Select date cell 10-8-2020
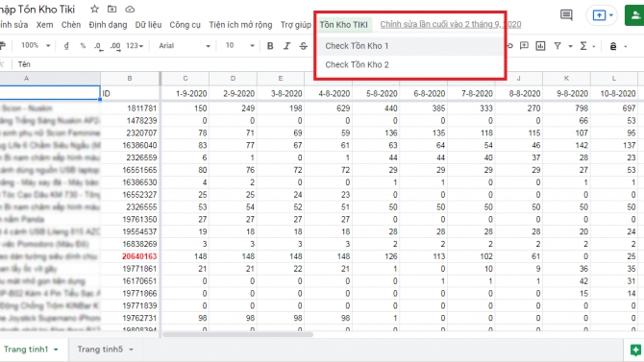The image size is (644, 362). click(x=614, y=93)
